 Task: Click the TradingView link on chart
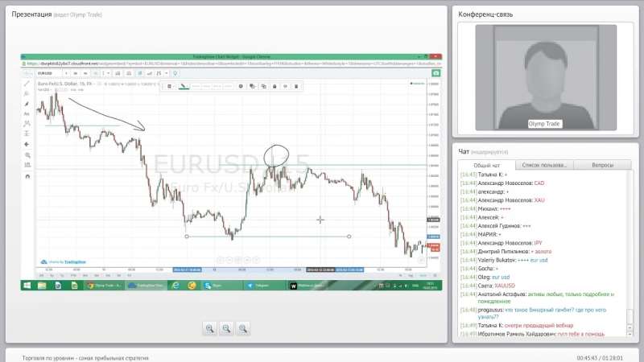pos(75,261)
